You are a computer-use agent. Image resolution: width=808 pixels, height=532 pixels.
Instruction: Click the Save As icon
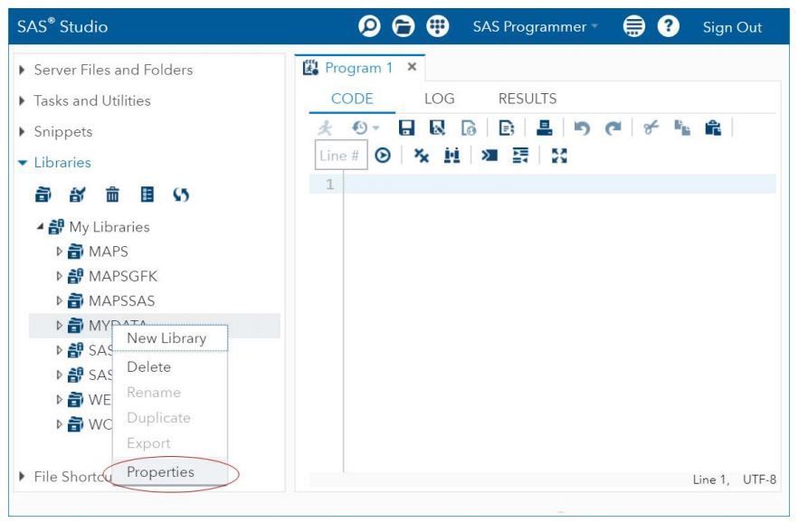coord(438,128)
